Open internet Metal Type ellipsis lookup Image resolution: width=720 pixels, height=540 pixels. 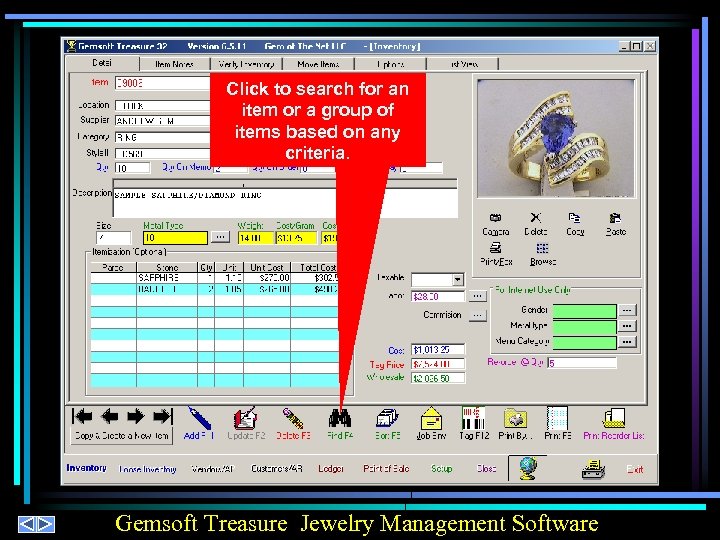(627, 326)
